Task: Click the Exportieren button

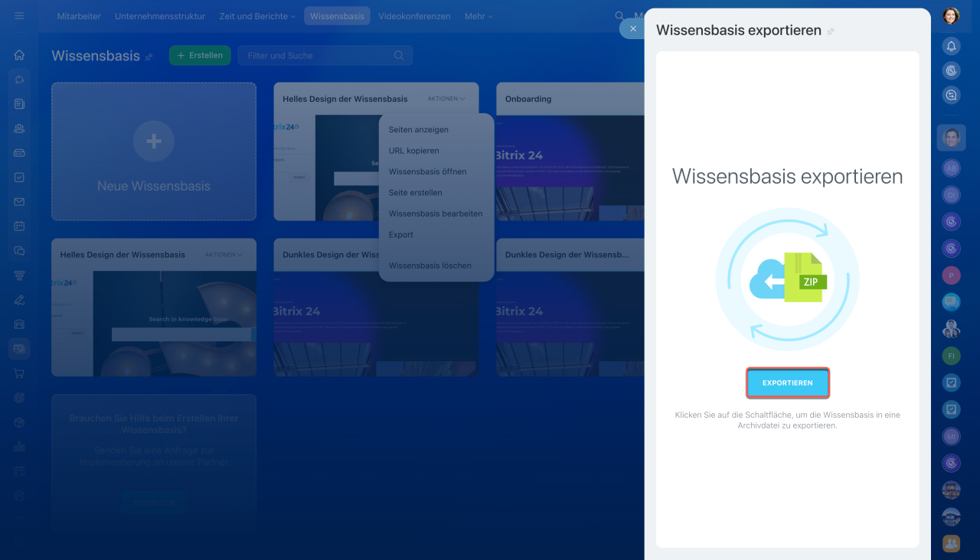Action: [x=788, y=383]
